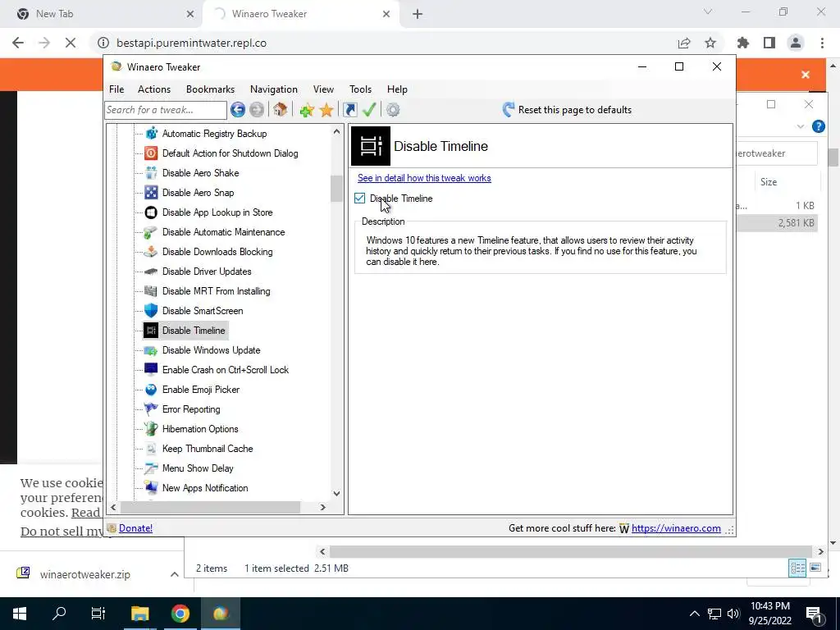Bookmark this page with Chrome star icon
840x630 pixels.
[710, 43]
